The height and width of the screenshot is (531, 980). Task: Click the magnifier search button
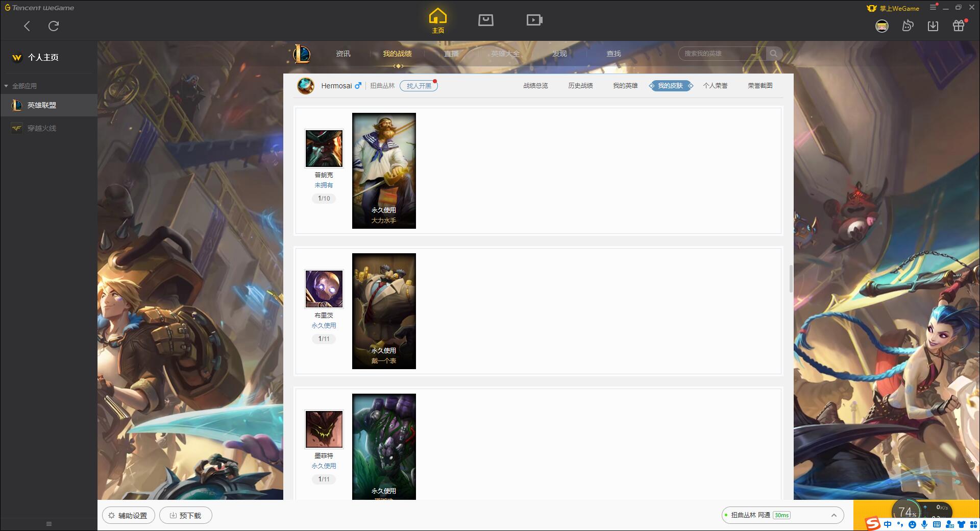pyautogui.click(x=774, y=54)
